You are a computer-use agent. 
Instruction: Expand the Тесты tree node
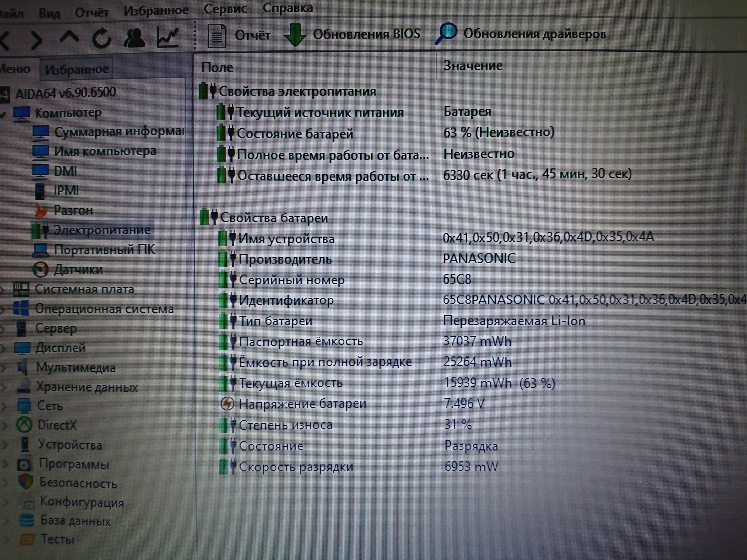(6, 540)
